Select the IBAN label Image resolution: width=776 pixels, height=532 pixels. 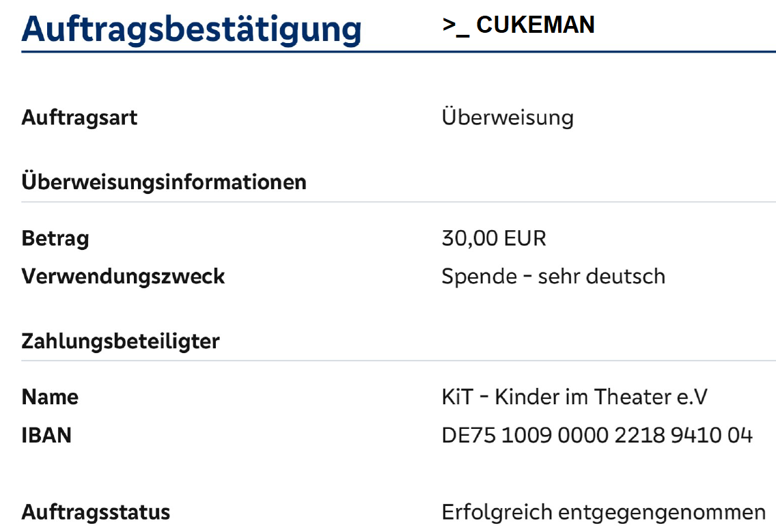click(x=46, y=435)
